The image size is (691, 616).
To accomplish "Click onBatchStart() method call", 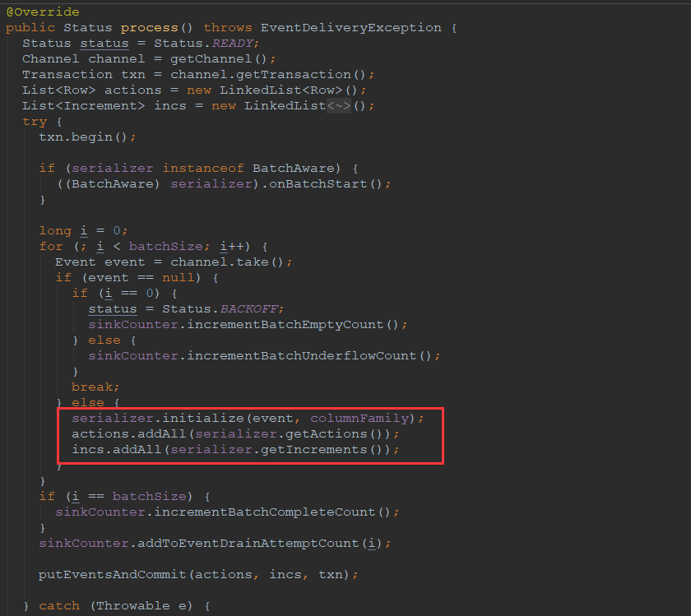I will point(325,183).
